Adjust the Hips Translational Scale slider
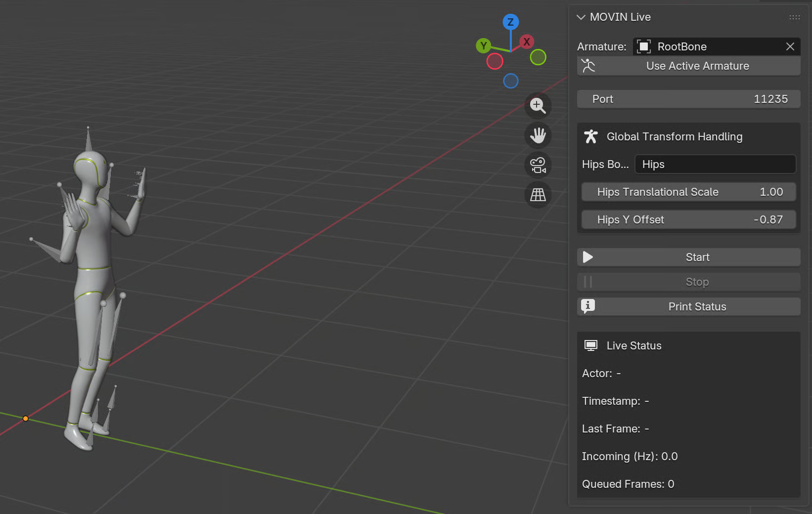Screen dimensions: 812x514 688,192
